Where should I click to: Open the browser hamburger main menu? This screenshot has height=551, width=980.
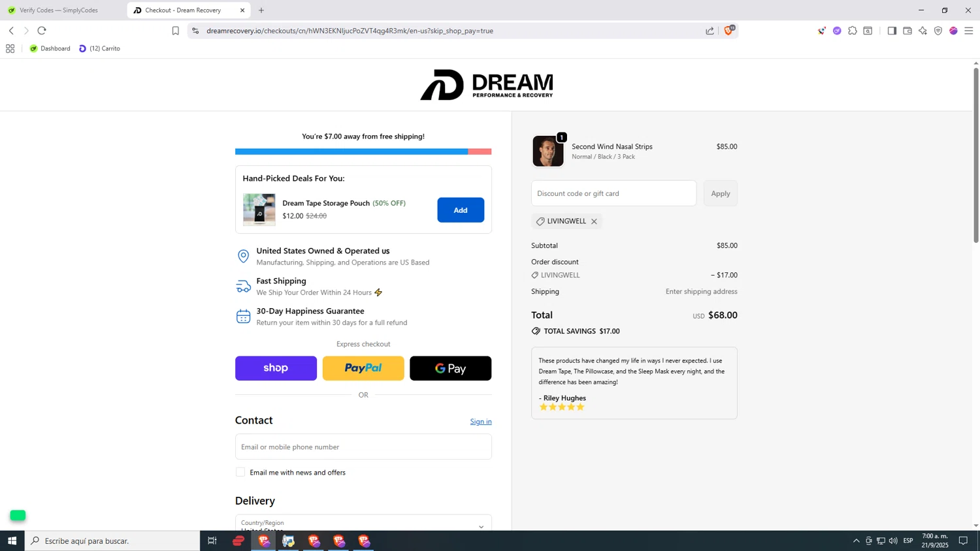[969, 31]
